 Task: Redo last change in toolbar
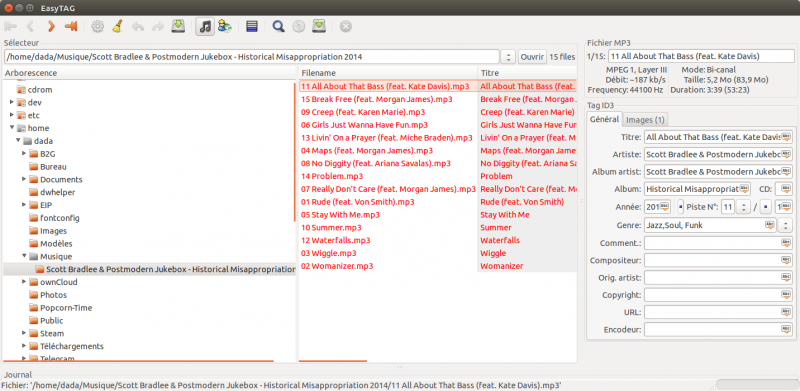(158, 26)
